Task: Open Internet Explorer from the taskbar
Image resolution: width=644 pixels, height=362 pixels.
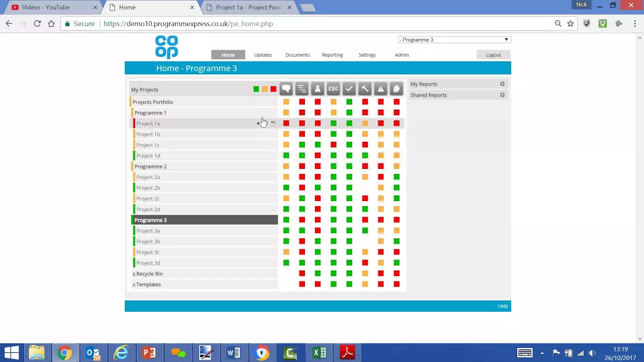Action: (121, 352)
